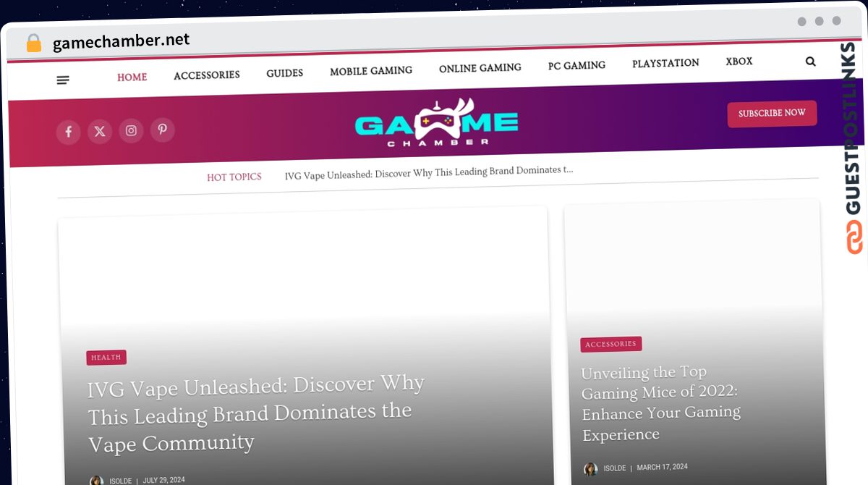Open the Top Gaming Mice of 2022 article
This screenshot has width=868, height=485.
click(661, 403)
